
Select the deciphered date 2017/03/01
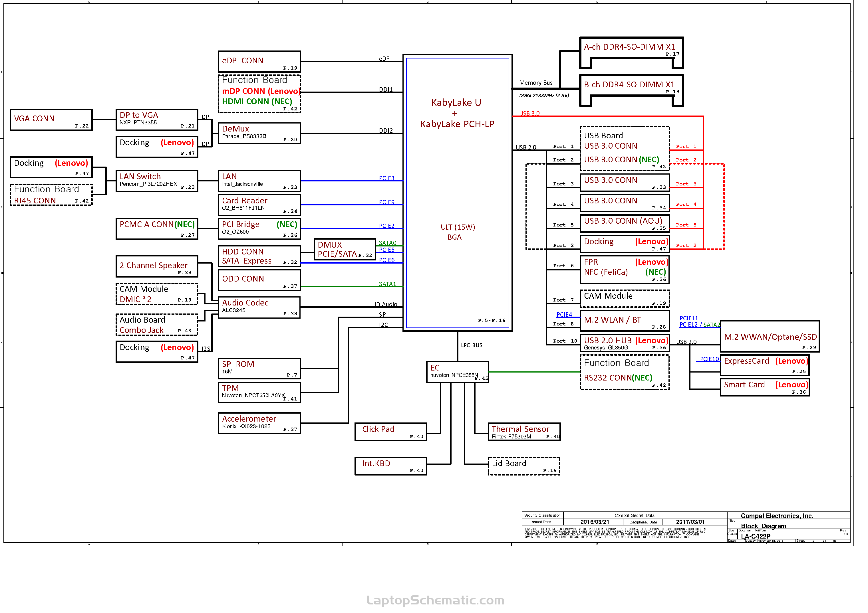690,522
